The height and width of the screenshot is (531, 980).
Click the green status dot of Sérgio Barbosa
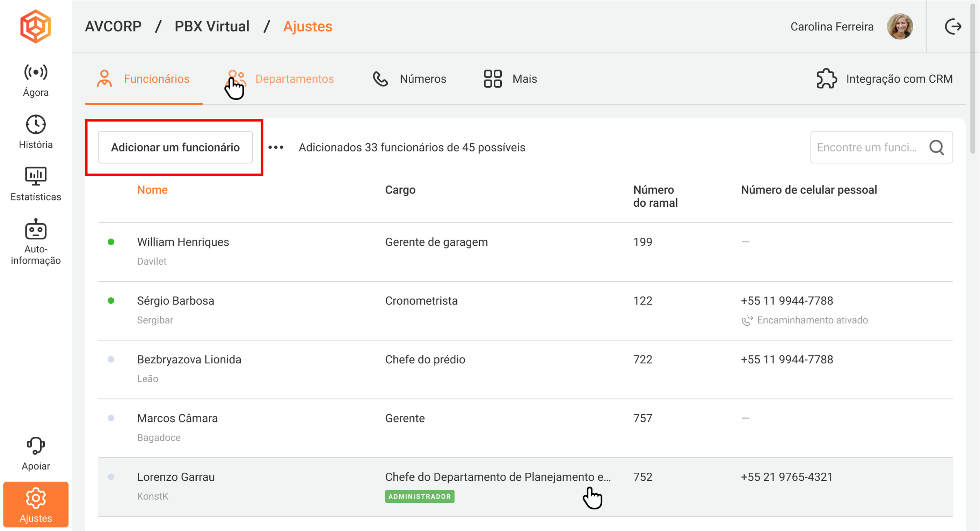[x=111, y=301]
